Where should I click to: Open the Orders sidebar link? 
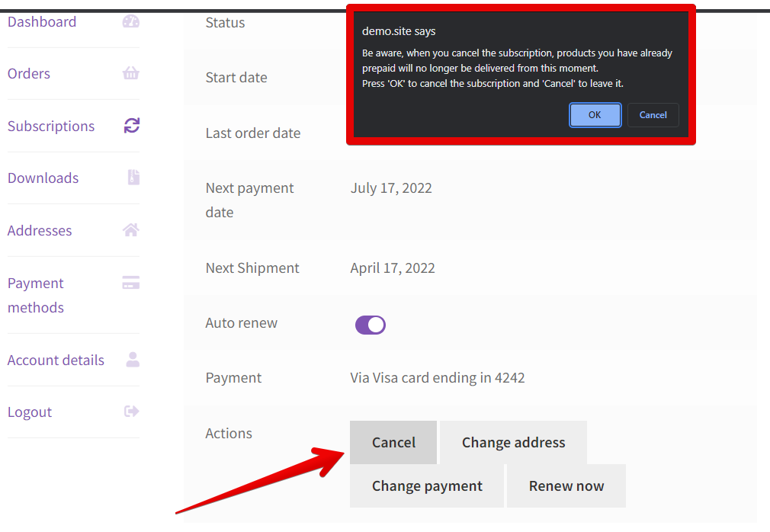click(x=28, y=74)
